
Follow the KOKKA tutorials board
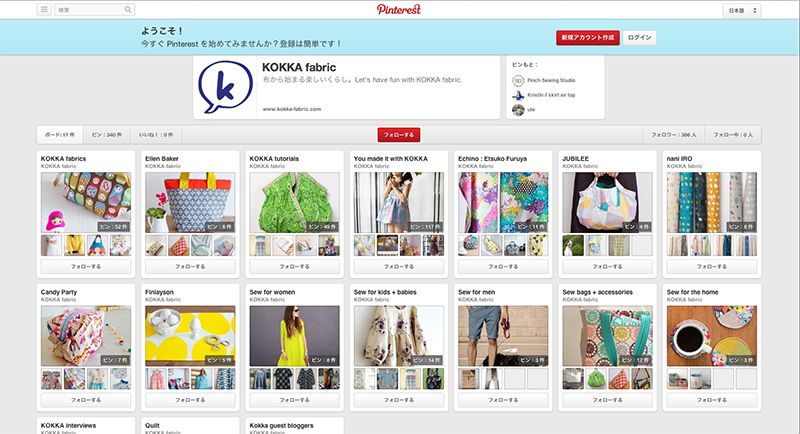tap(294, 266)
